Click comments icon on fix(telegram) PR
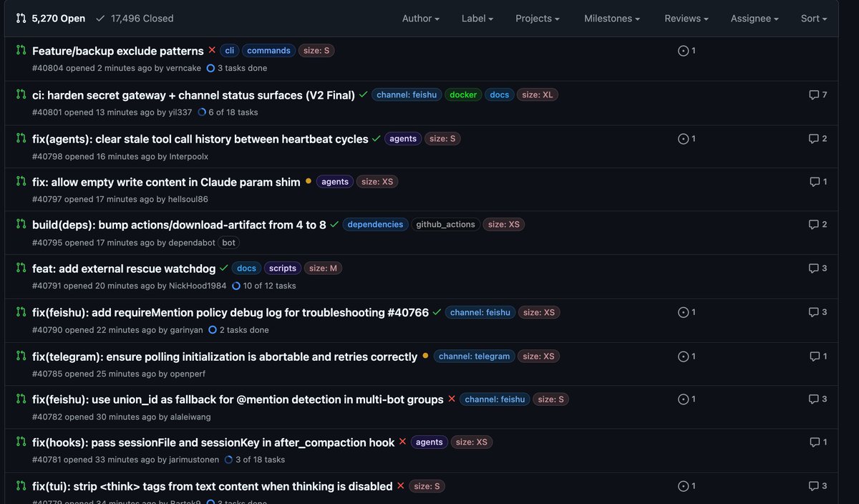This screenshot has width=859, height=504. 818,357
